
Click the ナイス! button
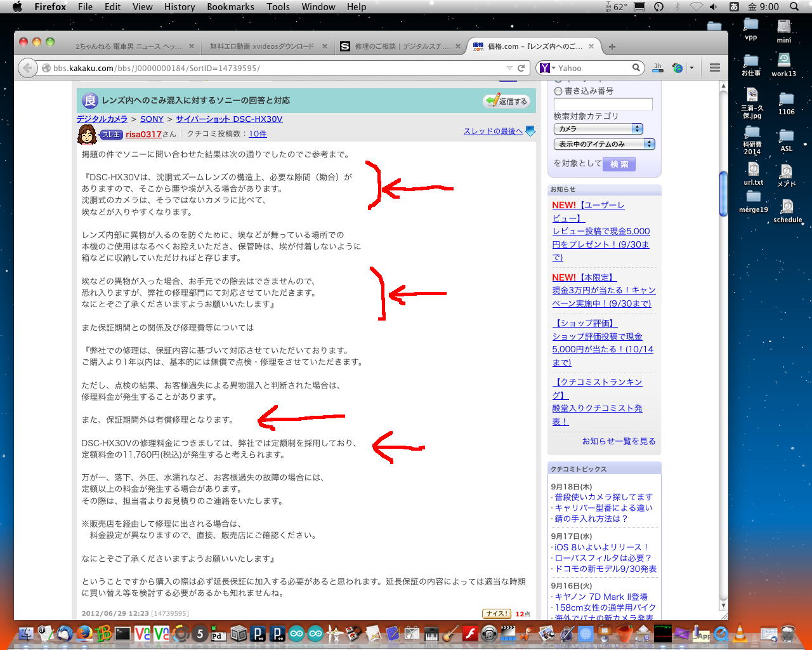(497, 614)
